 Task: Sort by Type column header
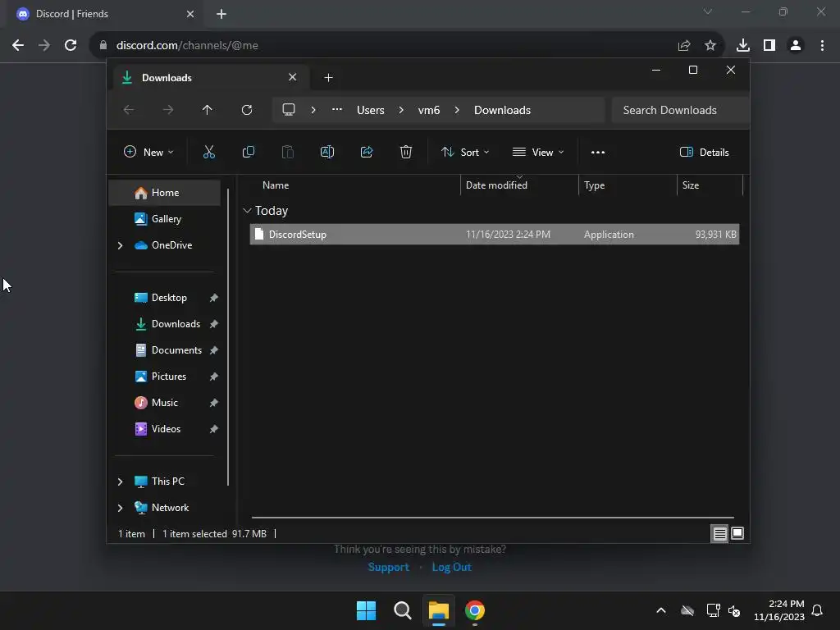point(594,185)
